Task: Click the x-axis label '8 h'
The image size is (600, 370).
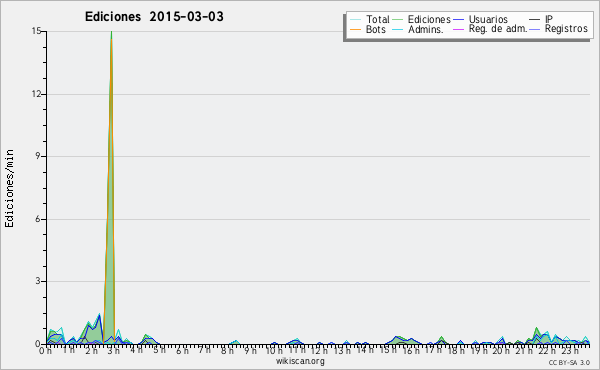Action: 227,350
